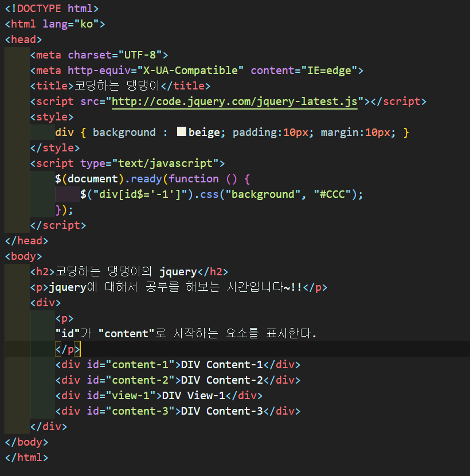Click the "id"가 "content"로 시작하는 line
This screenshot has width=470, height=476.
186,334
